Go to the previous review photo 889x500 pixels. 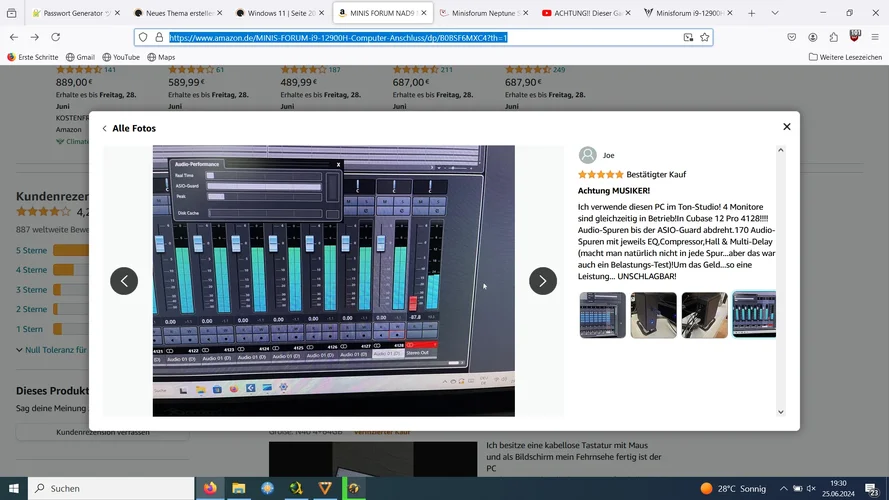(124, 281)
